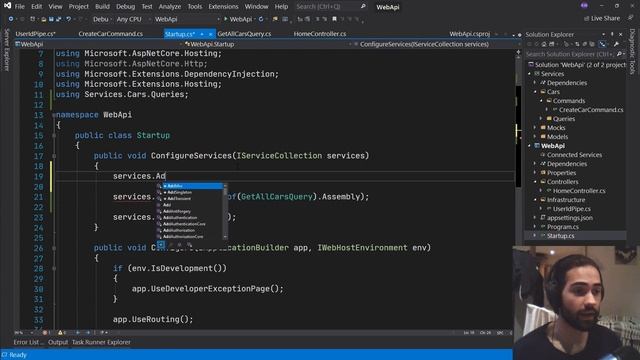Image resolution: width=640 pixels, height=360 pixels.
Task: Open the Server Explorer side tab
Action: point(6,50)
